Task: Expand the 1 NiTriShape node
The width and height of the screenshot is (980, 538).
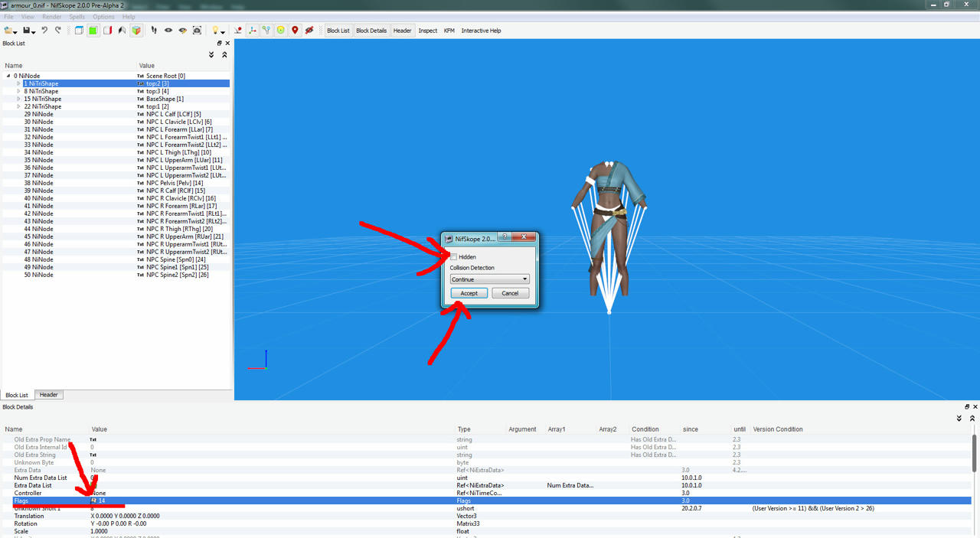Action: click(18, 83)
